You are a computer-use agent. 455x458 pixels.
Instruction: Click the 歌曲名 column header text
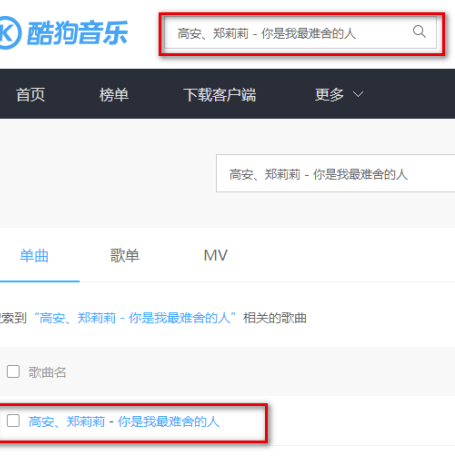pyautogui.click(x=47, y=372)
